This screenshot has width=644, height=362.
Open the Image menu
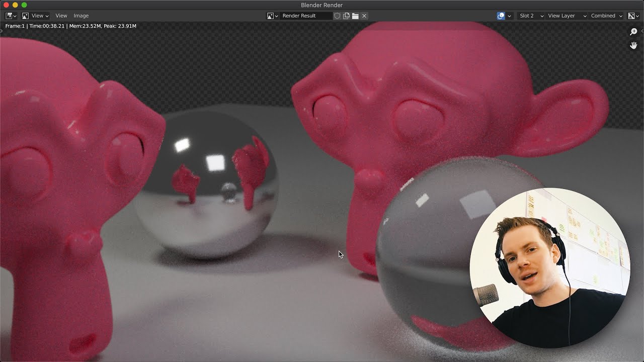[81, 16]
